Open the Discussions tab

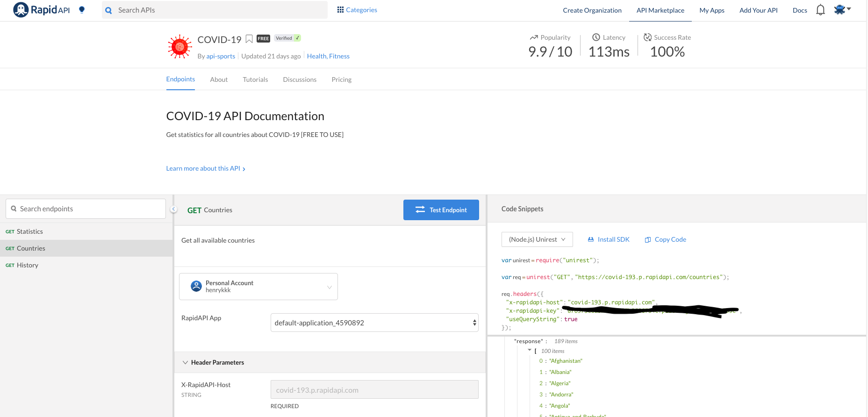300,80
